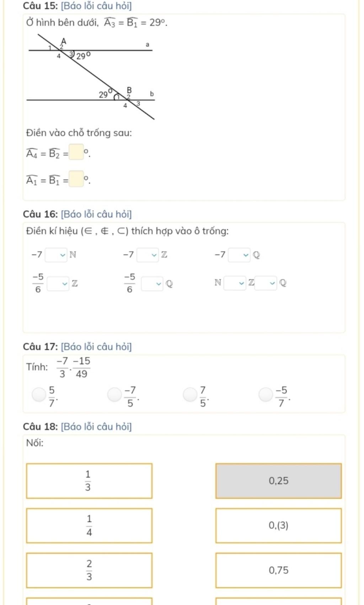The height and width of the screenshot is (605, 364).
Task: Expand the dropdown between −5/6 and ℤ
Action: 58,284
